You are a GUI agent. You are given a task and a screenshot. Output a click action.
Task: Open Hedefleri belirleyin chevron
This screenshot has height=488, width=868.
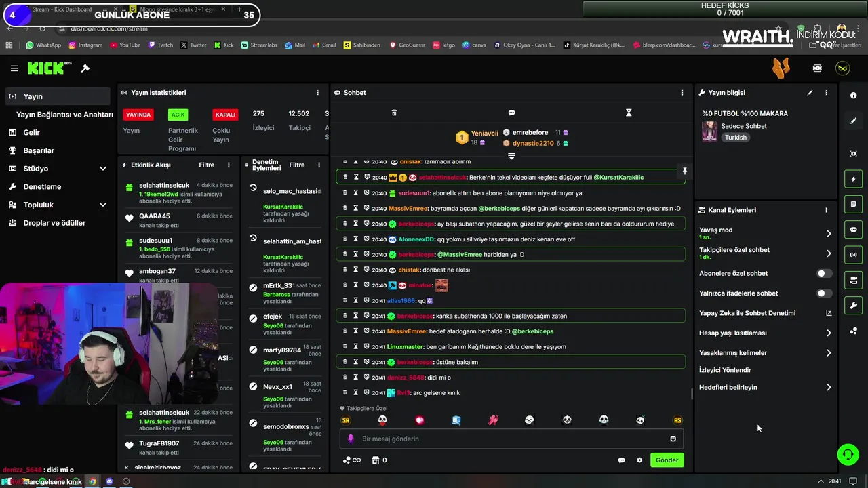point(828,388)
